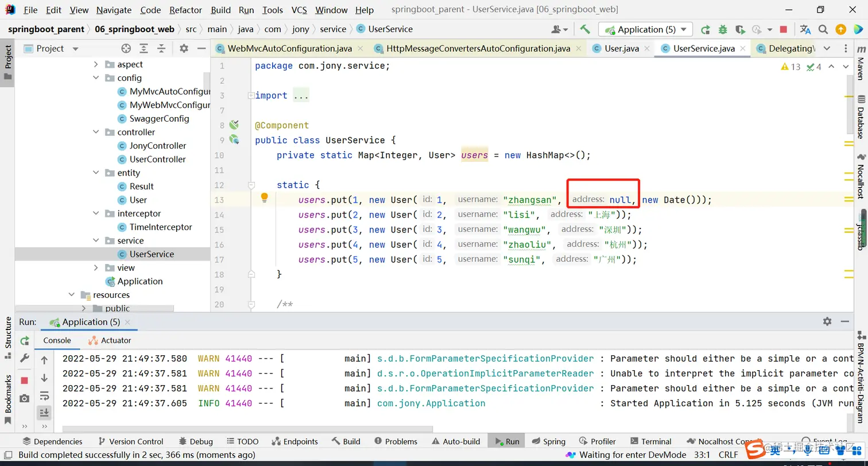Open Run panel settings gear
Viewport: 868px width, 466px height.
coord(827,322)
